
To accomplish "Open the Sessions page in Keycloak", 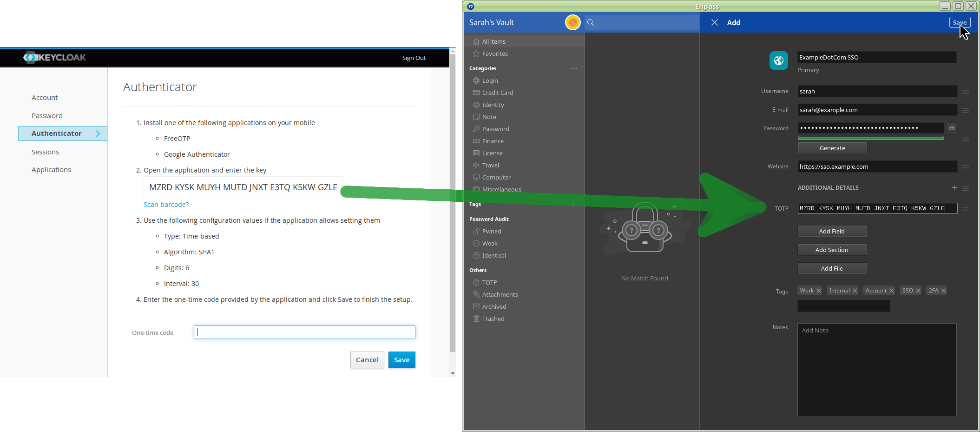I will (x=45, y=152).
